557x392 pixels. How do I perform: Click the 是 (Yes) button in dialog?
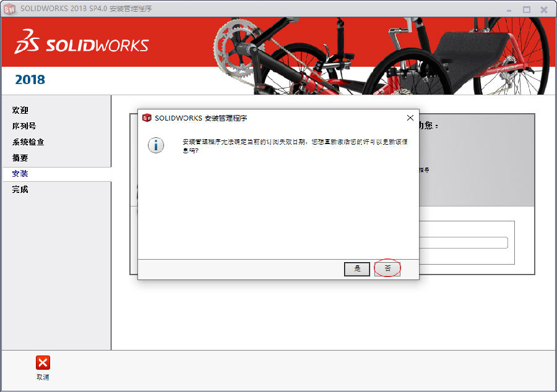[x=357, y=269]
